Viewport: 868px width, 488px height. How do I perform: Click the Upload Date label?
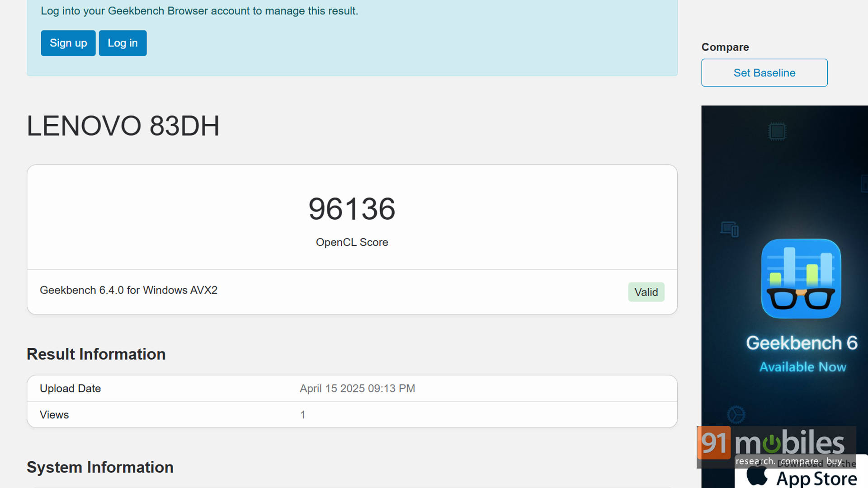(70, 389)
